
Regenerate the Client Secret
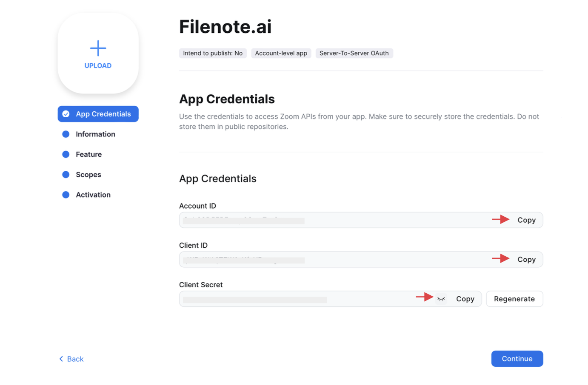514,299
